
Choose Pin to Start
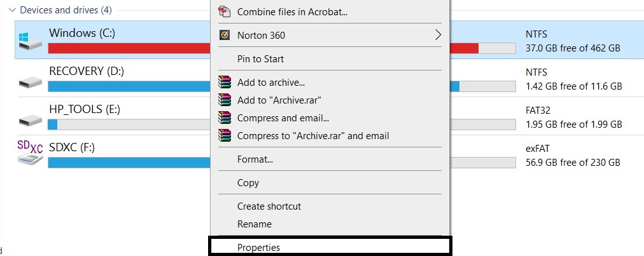[260, 59]
